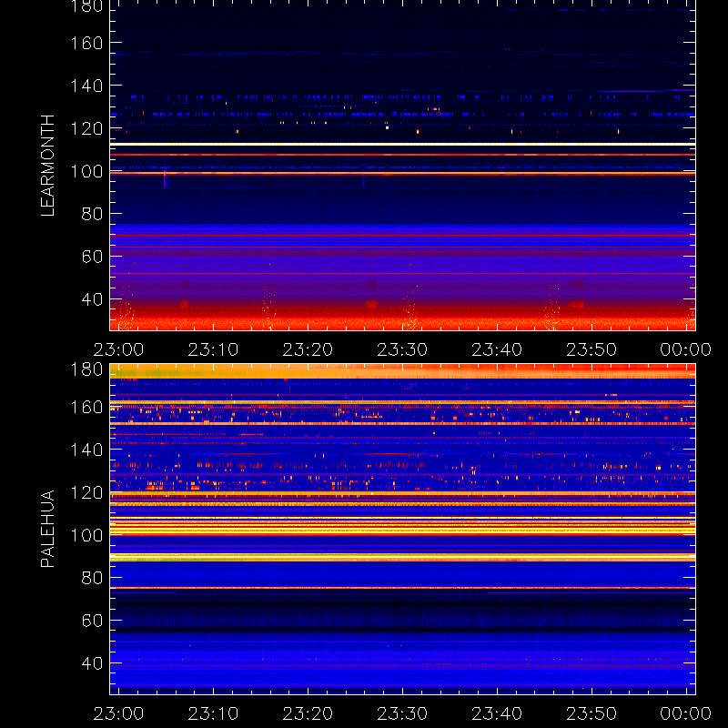728x728 pixels.
Task: Click 23:30 time label under Learmonth plot
Action: (x=402, y=349)
